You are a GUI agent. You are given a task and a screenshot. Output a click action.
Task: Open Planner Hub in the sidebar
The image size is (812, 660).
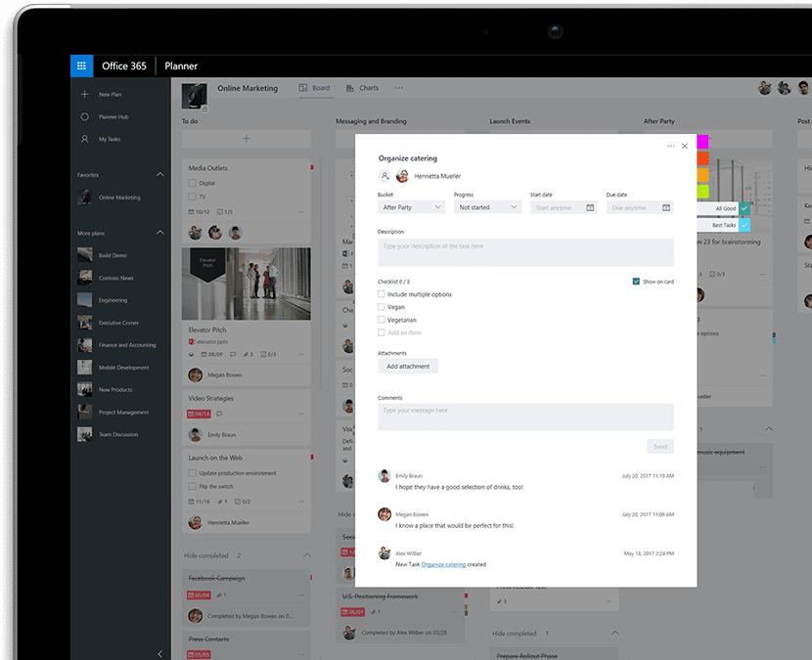click(113, 117)
